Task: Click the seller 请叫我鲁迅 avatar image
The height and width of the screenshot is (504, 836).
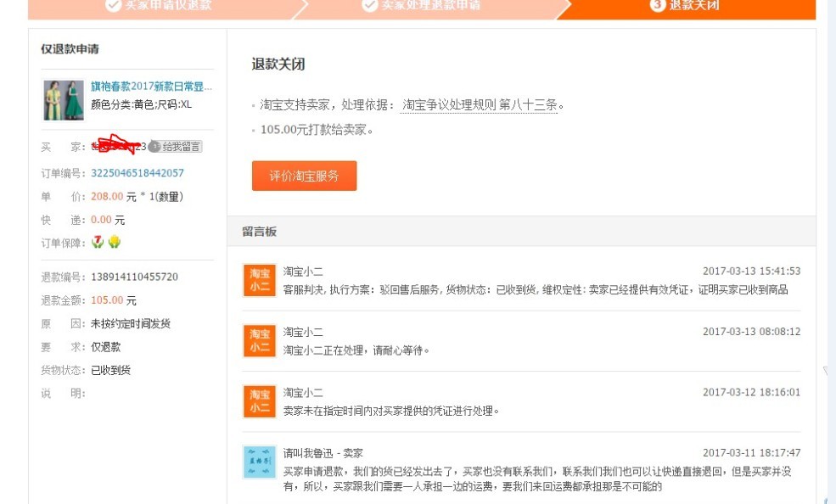Action: tap(259, 462)
